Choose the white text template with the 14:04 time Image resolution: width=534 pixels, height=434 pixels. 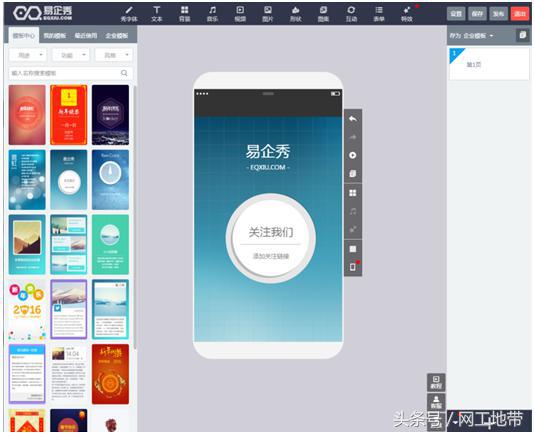click(68, 374)
